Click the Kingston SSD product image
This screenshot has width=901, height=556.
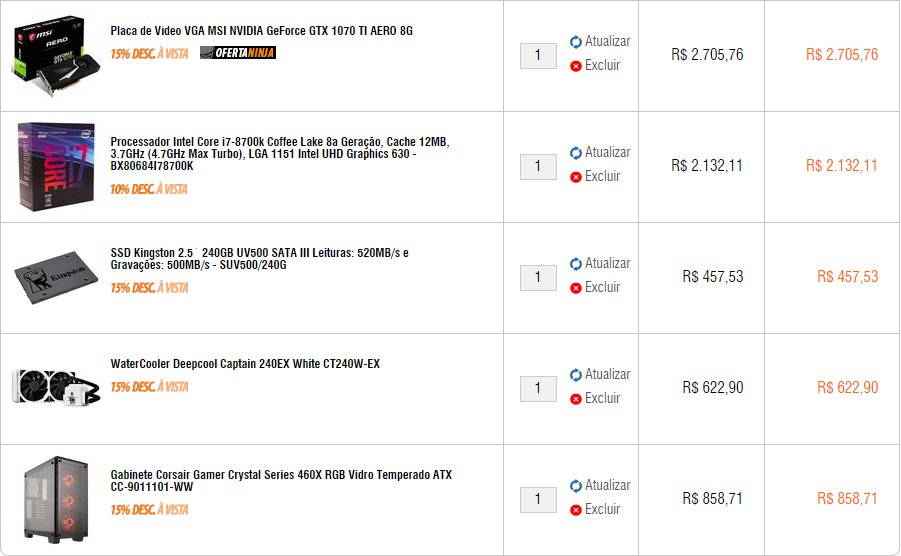pyautogui.click(x=56, y=277)
